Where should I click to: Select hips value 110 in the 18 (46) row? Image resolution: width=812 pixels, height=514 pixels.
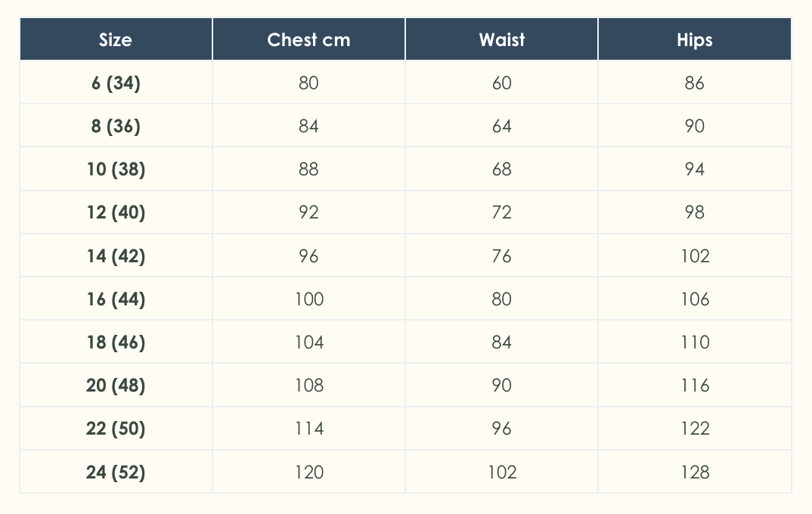tap(694, 342)
